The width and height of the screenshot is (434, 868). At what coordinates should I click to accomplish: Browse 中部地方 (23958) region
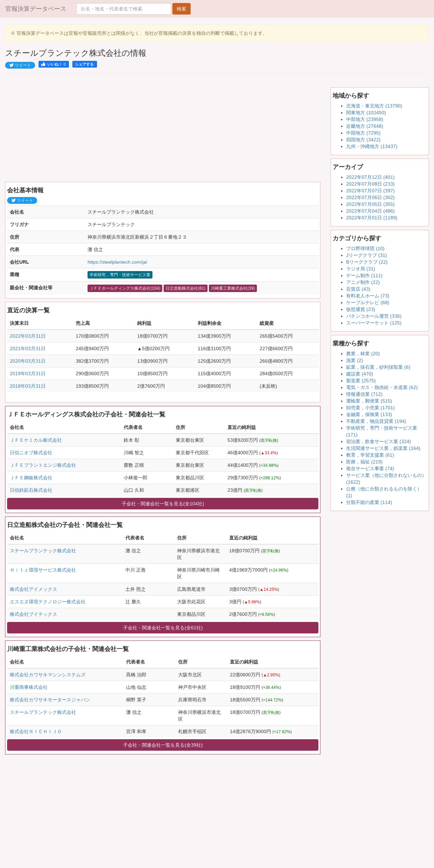[x=364, y=119]
